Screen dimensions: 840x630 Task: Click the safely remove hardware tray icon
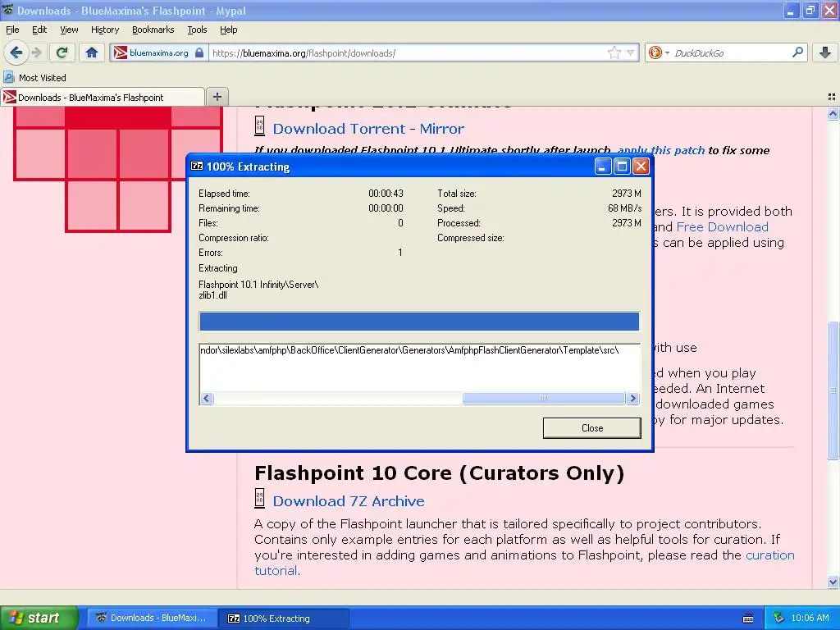click(779, 618)
